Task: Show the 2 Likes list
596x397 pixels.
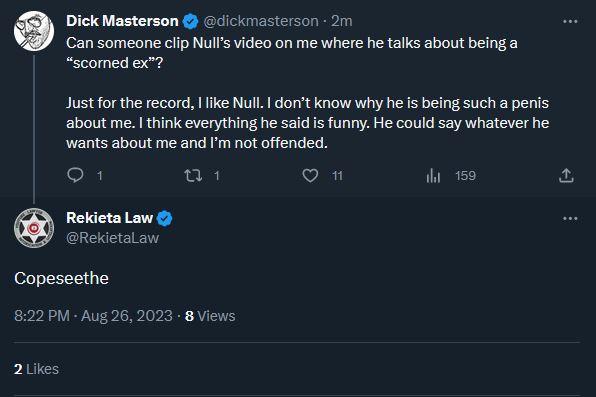Action: 36,369
